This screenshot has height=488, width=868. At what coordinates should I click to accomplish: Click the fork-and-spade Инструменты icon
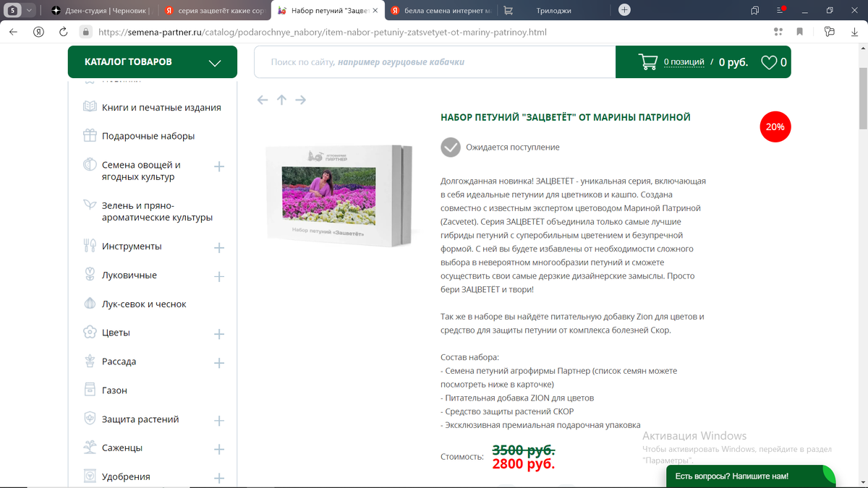point(90,245)
